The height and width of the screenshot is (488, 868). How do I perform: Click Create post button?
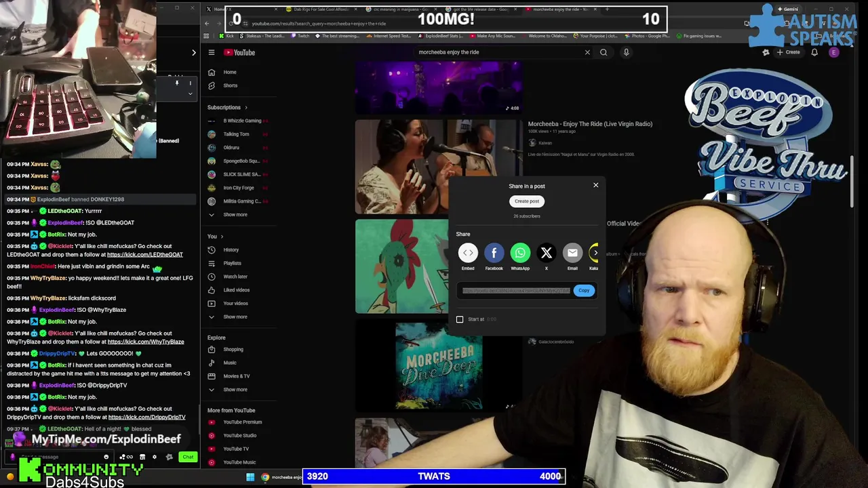pyautogui.click(x=526, y=201)
